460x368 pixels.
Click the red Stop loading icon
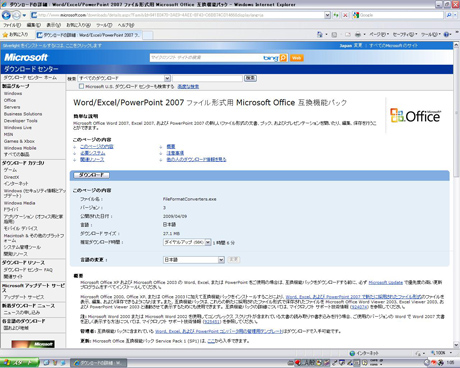[345, 15]
